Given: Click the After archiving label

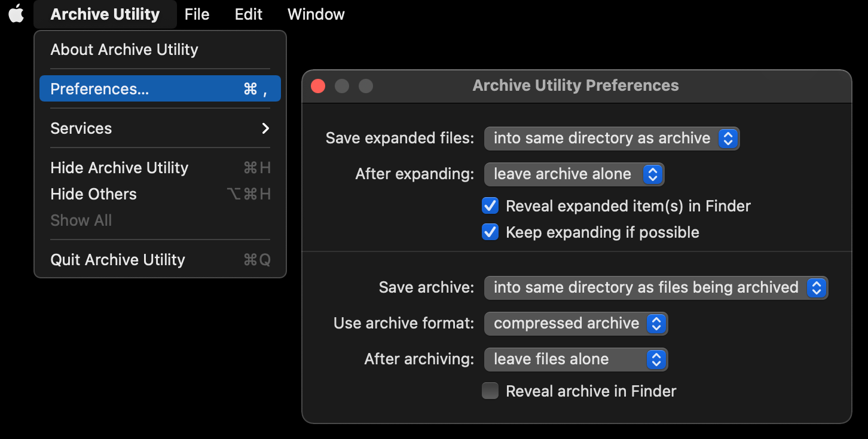Looking at the screenshot, I should (x=419, y=360).
